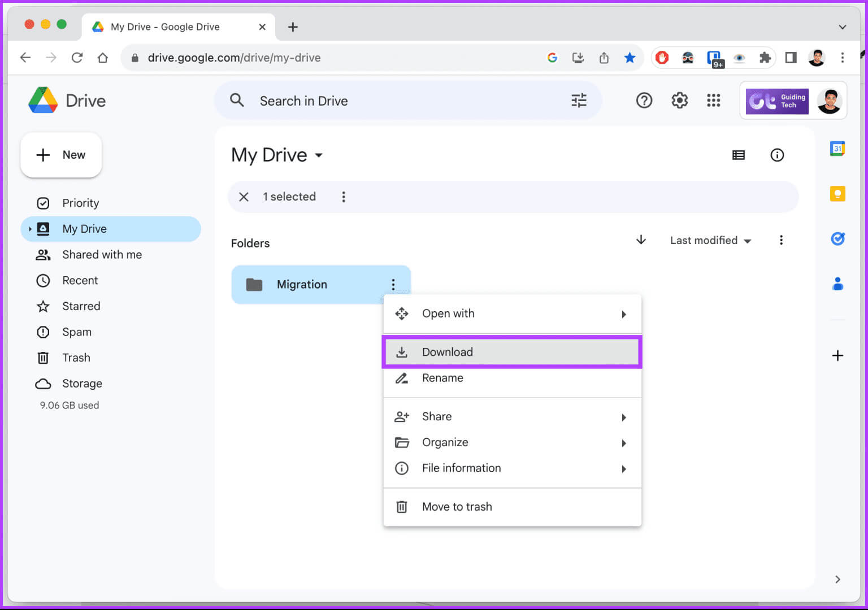This screenshot has width=868, height=610.
Task: Show advanced search options in search bar
Action: tap(579, 101)
